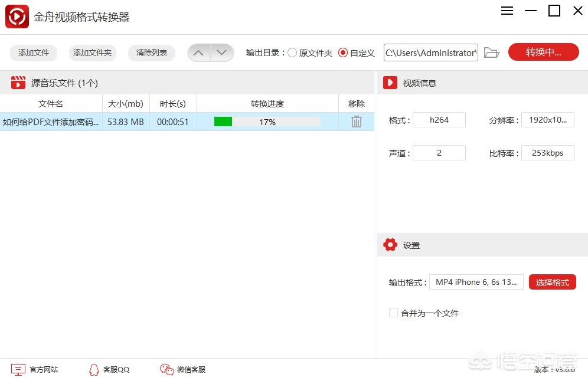588x381 pixels.
Task: Click the channel count field showing 2
Action: (439, 153)
